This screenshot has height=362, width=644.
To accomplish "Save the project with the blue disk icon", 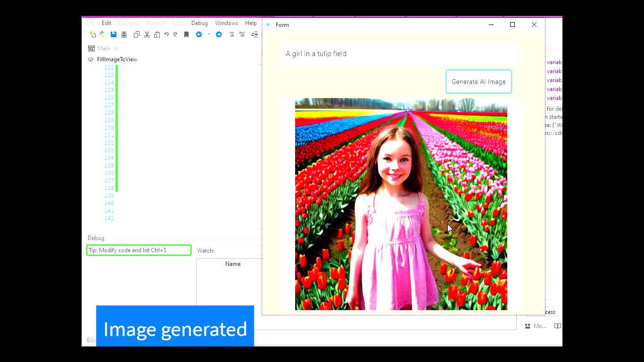I will coord(114,34).
